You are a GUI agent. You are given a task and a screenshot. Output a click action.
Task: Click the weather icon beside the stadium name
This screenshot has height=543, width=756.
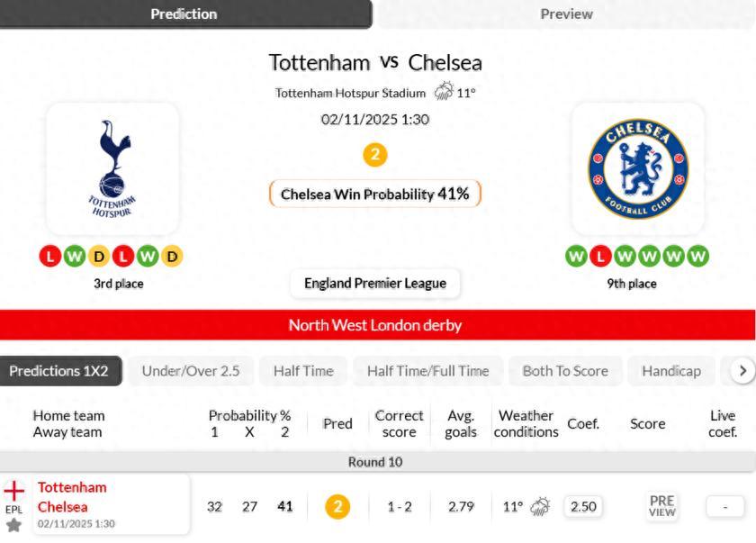tap(444, 92)
